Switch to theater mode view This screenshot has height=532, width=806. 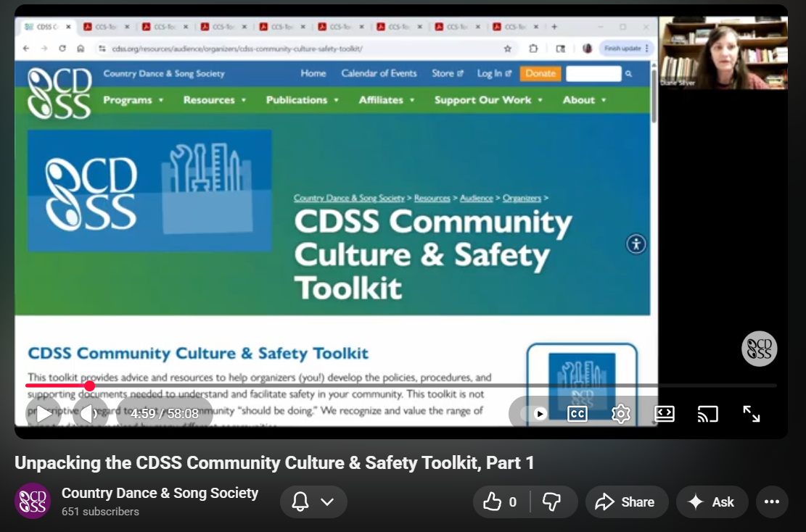664,414
